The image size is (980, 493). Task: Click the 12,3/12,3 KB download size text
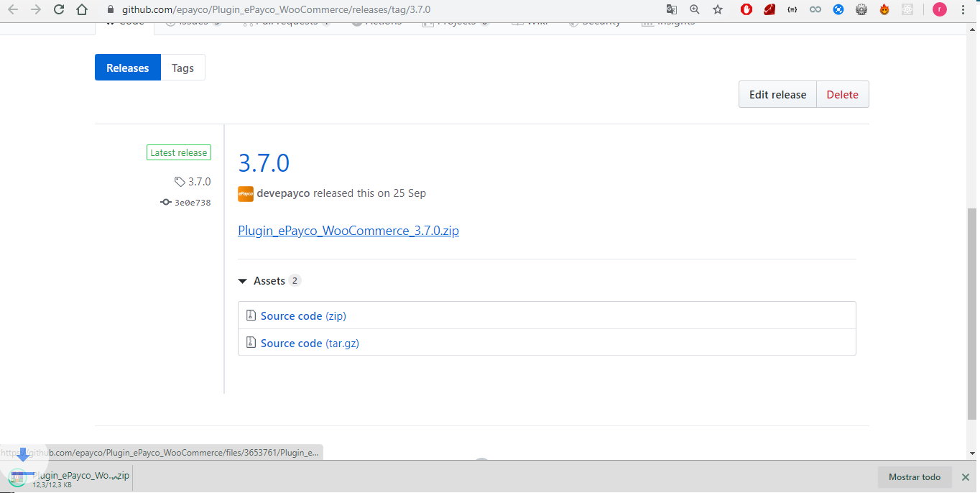point(52,485)
